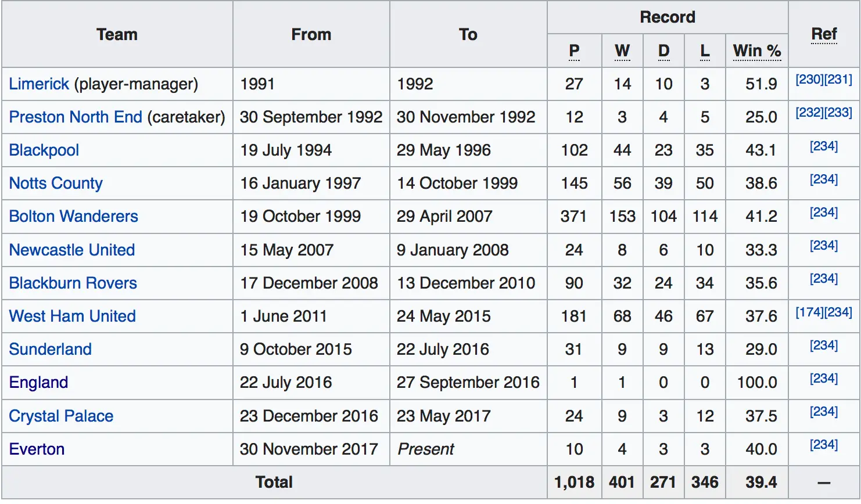Open the England team link
The image size is (861, 504).
[x=39, y=383]
